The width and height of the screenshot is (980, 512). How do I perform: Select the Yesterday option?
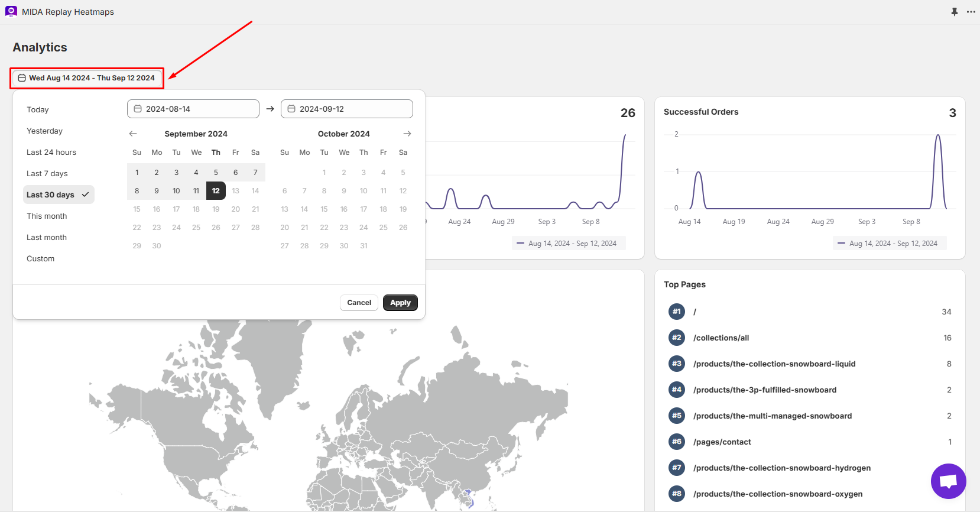(44, 131)
